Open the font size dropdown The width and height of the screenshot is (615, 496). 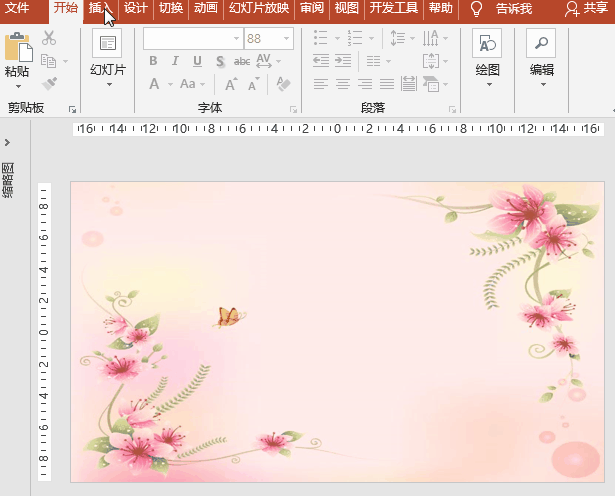click(286, 38)
